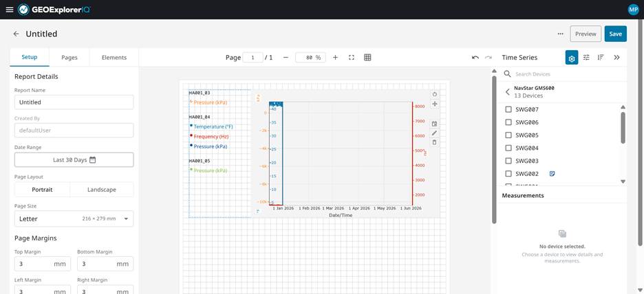644x294 pixels.
Task: Switch to the Setup tab
Action: pyautogui.click(x=30, y=58)
